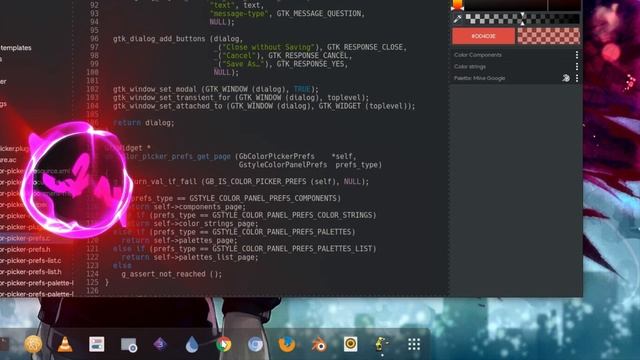Launch the purple gem app in dock
The width and height of the screenshot is (640, 360).
160,344
